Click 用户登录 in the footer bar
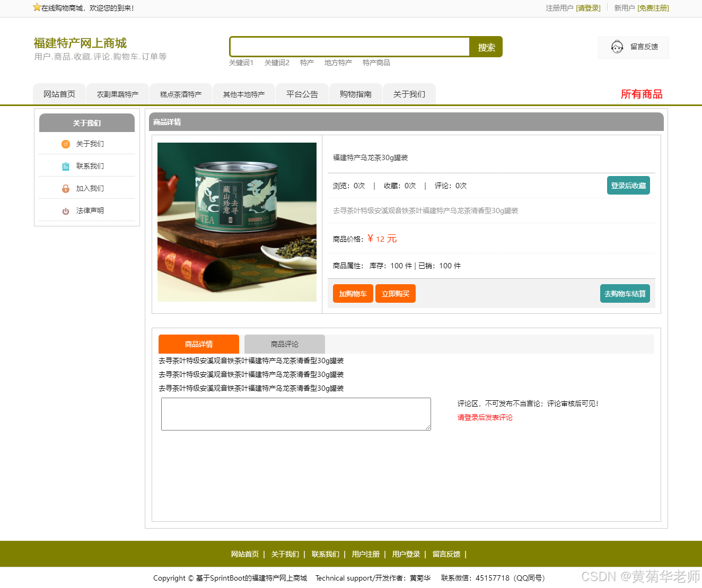The width and height of the screenshot is (702, 588). point(406,554)
